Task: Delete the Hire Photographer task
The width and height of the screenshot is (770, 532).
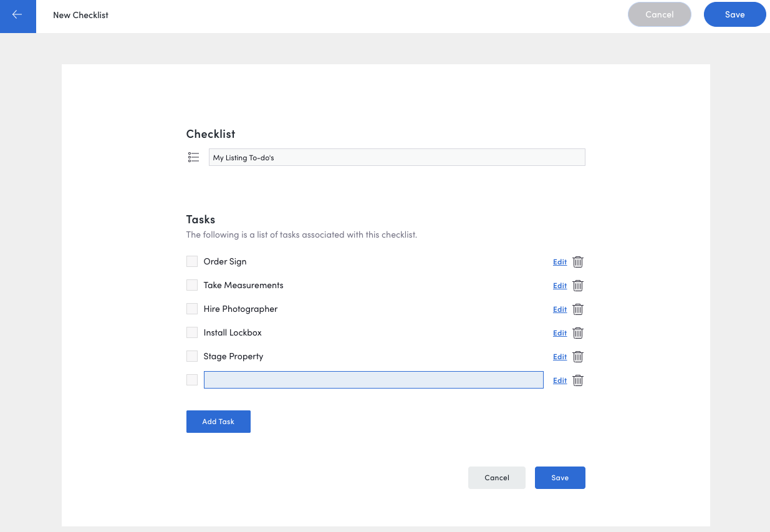Action: point(578,309)
